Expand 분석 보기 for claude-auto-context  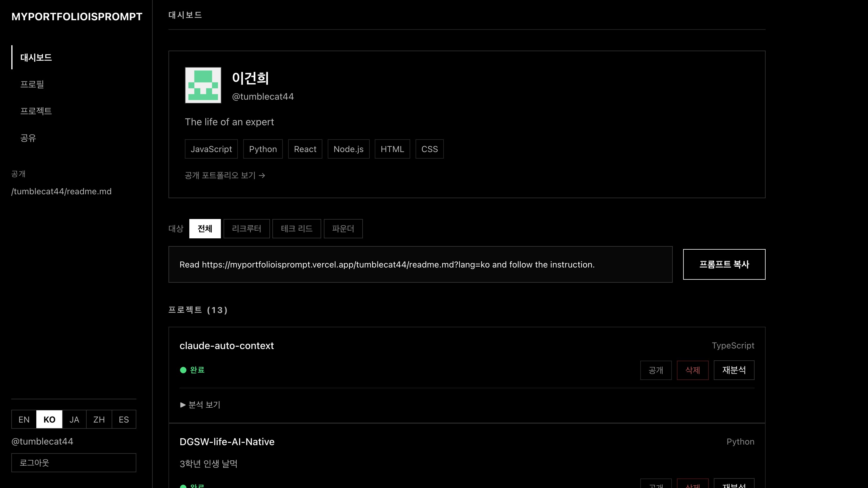(x=201, y=404)
